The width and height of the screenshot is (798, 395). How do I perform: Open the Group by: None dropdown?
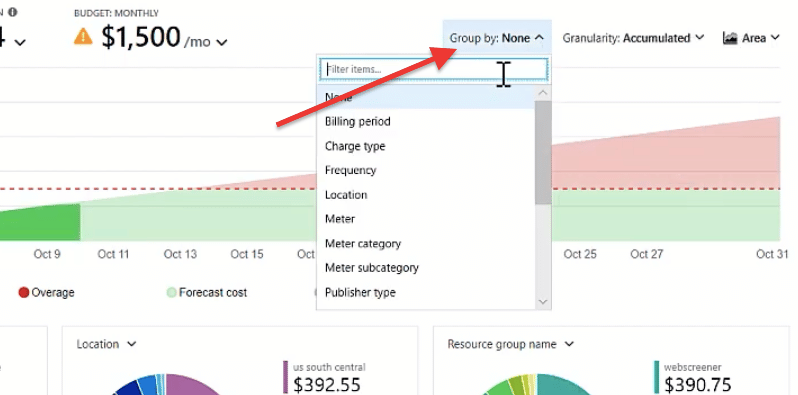pyautogui.click(x=497, y=38)
